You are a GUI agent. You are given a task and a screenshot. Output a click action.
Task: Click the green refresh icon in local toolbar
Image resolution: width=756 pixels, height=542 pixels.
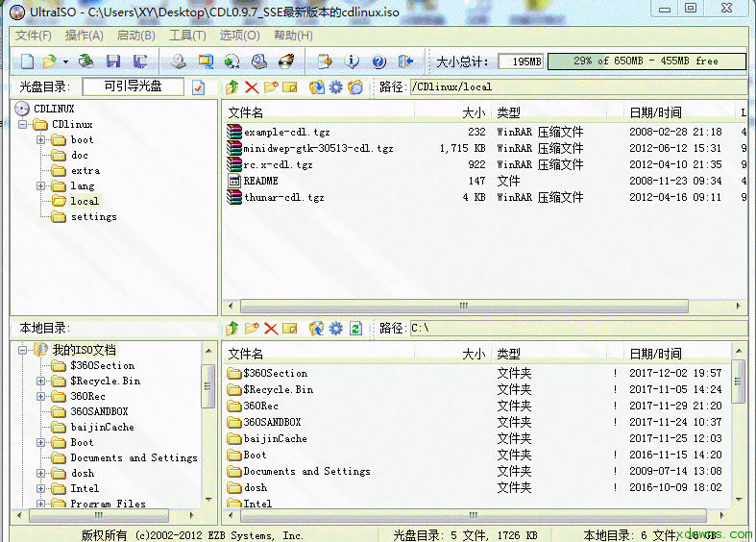pos(355,329)
